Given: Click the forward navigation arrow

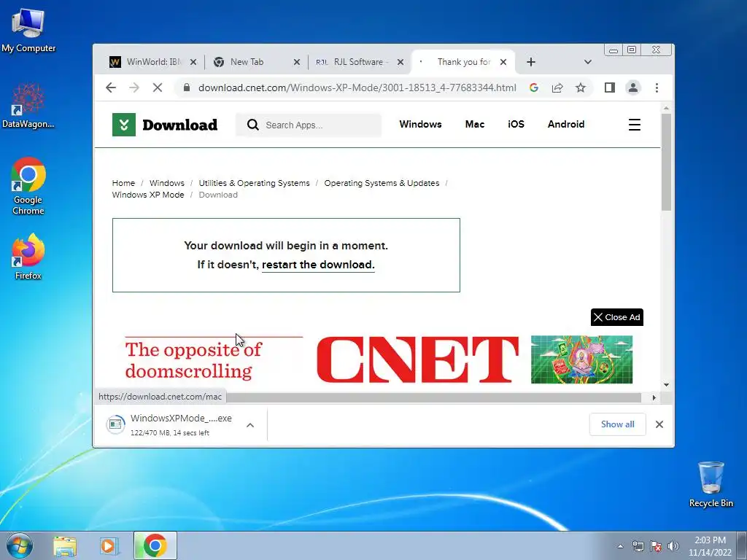Looking at the screenshot, I should point(134,87).
